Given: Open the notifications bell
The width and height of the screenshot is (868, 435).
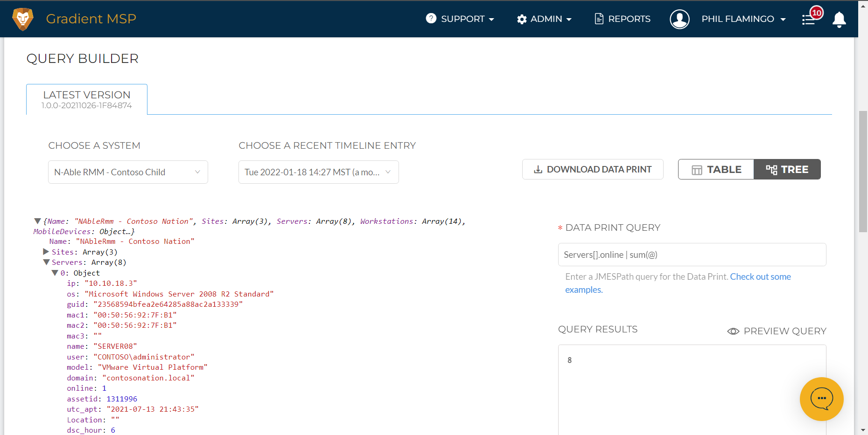Looking at the screenshot, I should [839, 20].
